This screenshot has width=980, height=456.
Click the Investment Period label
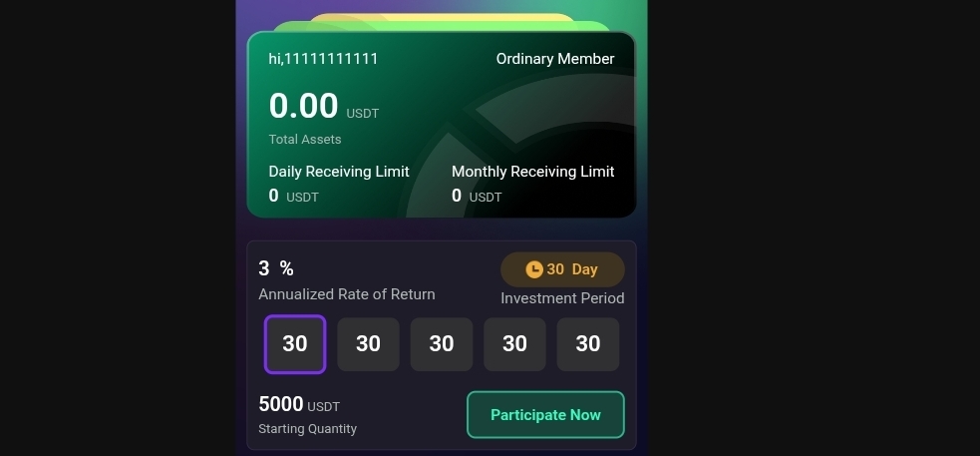[x=562, y=298]
